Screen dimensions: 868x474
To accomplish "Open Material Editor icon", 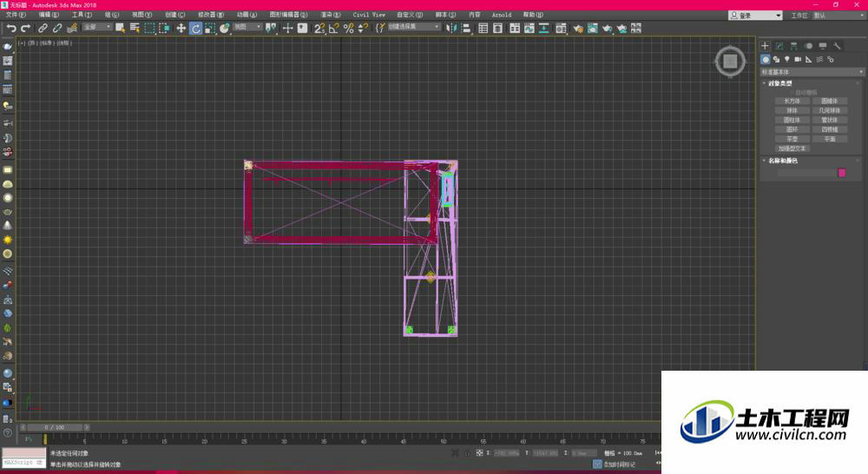I will (x=578, y=28).
